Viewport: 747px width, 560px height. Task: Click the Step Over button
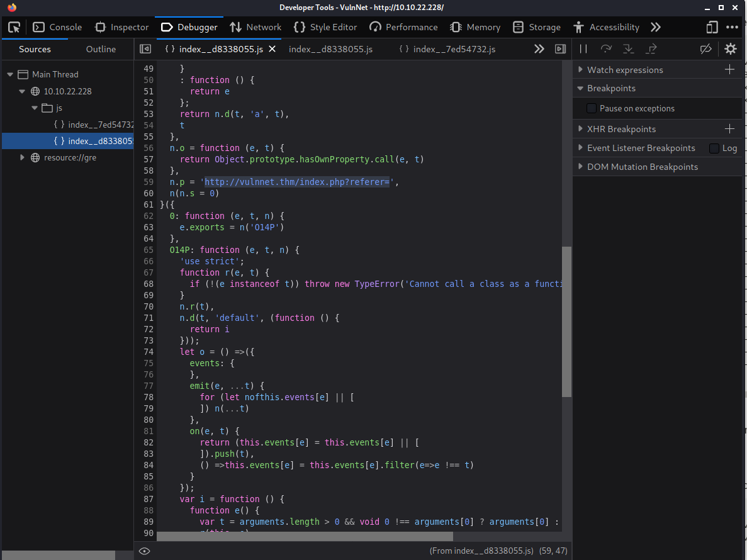pos(606,48)
